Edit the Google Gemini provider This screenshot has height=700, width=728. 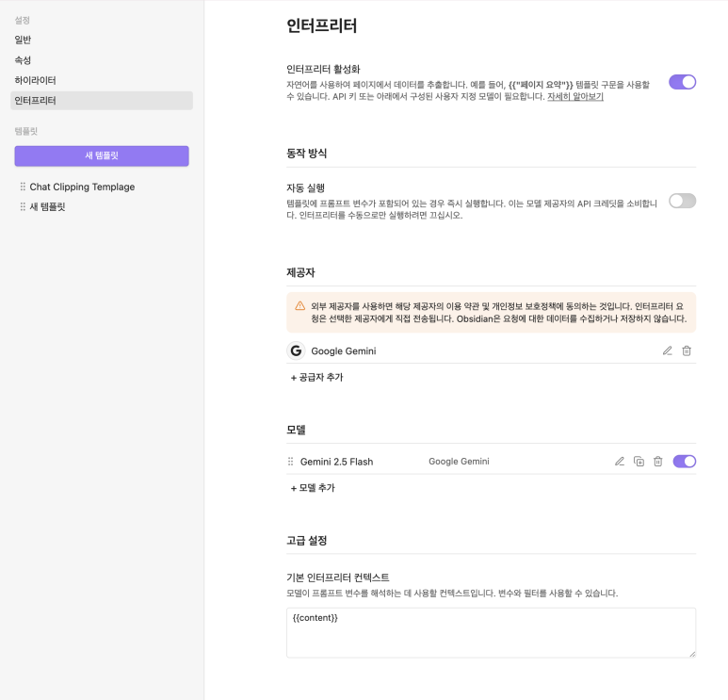coord(667,350)
